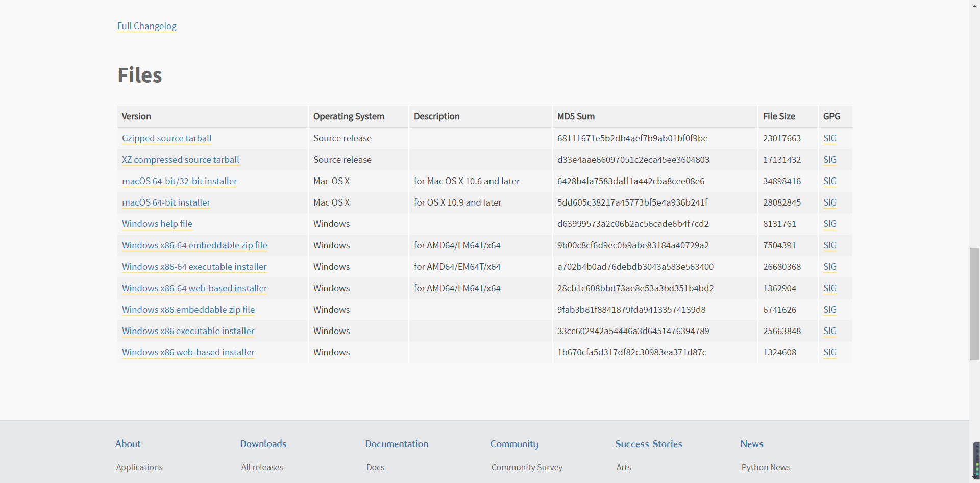This screenshot has width=980, height=483.
Task: Open macOS 64-bit/32-bit installer link
Action: click(179, 181)
